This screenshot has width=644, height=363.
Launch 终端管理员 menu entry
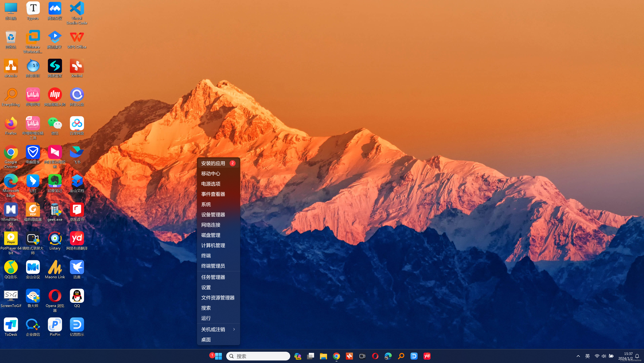[x=218, y=266]
